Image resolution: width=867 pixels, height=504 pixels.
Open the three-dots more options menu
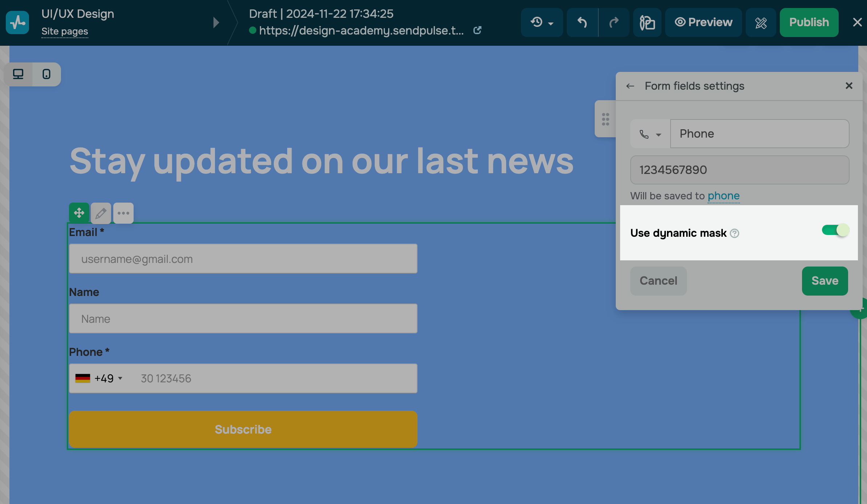123,213
